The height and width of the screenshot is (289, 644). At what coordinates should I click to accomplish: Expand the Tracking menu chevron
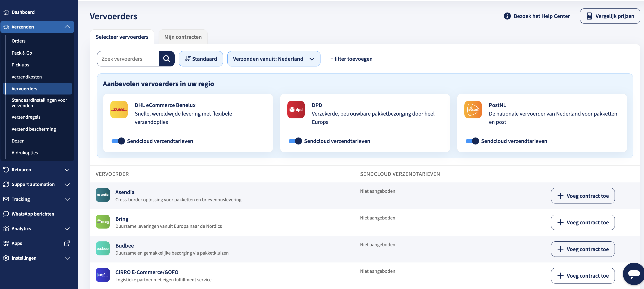(67, 199)
